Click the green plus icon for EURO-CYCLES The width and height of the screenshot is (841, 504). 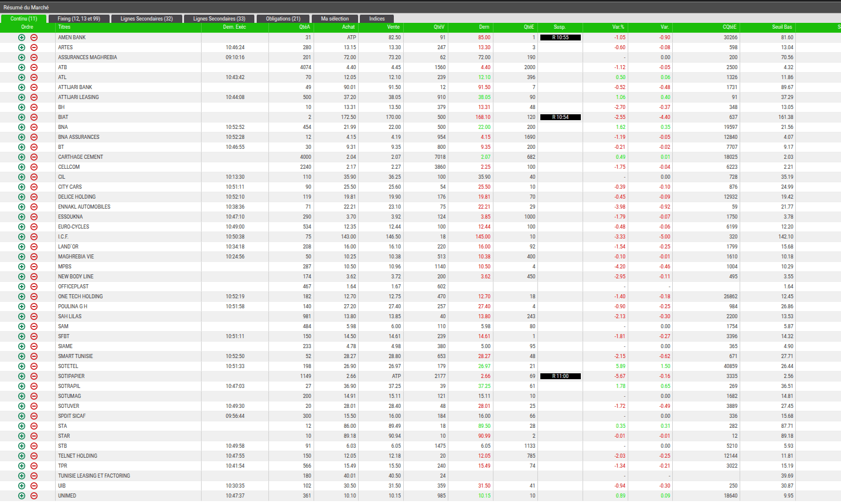point(22,227)
